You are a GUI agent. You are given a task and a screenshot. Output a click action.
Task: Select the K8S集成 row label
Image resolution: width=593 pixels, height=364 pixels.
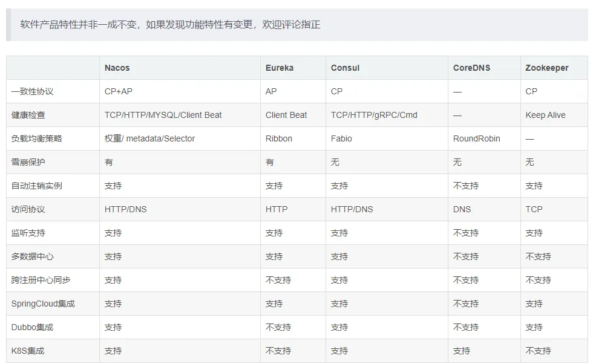28,351
